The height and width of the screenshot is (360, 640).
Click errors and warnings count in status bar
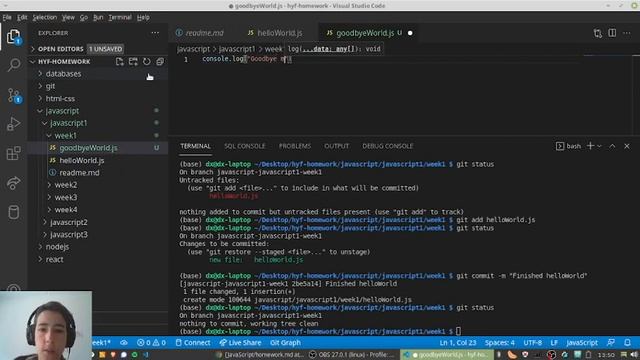[151, 343]
